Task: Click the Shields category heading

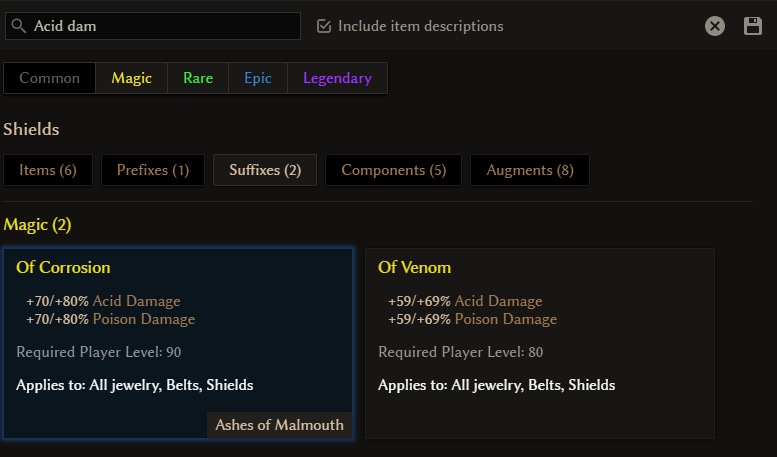Action: [31, 129]
